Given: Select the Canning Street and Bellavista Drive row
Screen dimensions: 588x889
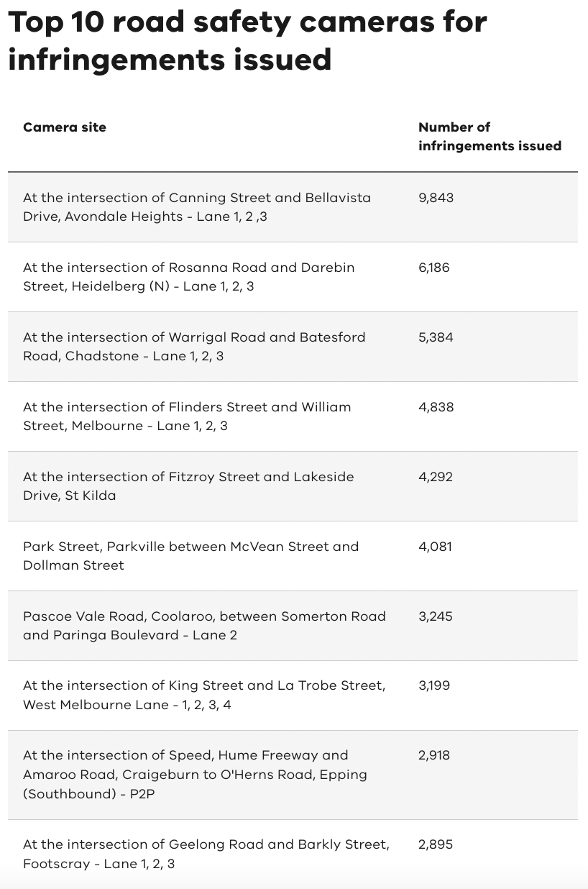Looking at the screenshot, I should 197,207.
